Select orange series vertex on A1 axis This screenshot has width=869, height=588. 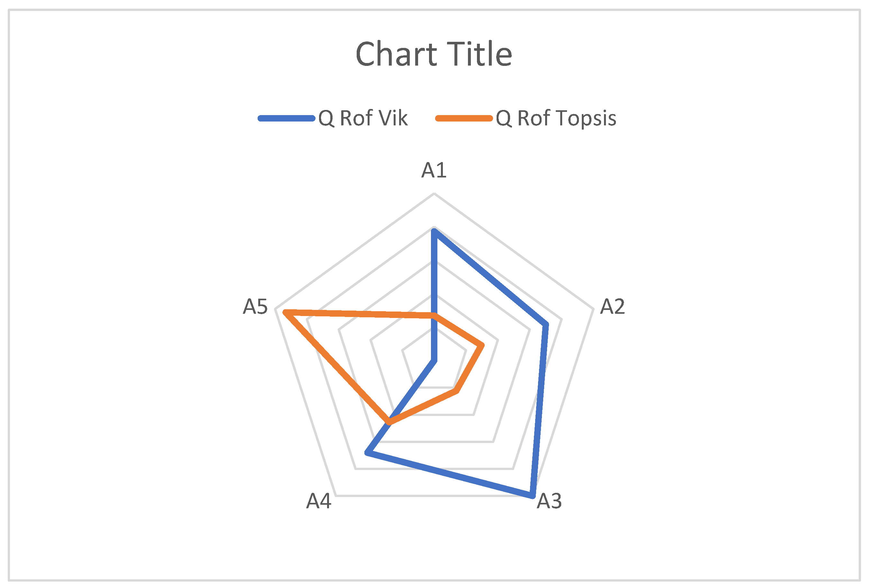(434, 316)
